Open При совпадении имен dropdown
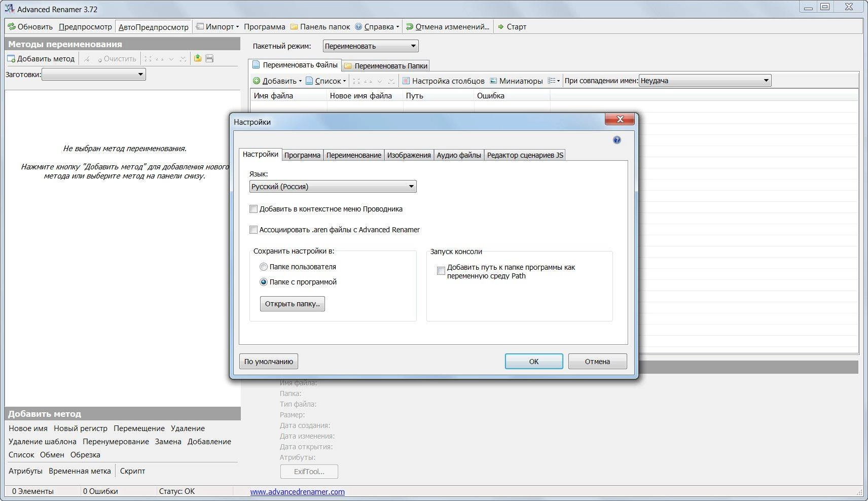The width and height of the screenshot is (868, 501). coord(705,81)
